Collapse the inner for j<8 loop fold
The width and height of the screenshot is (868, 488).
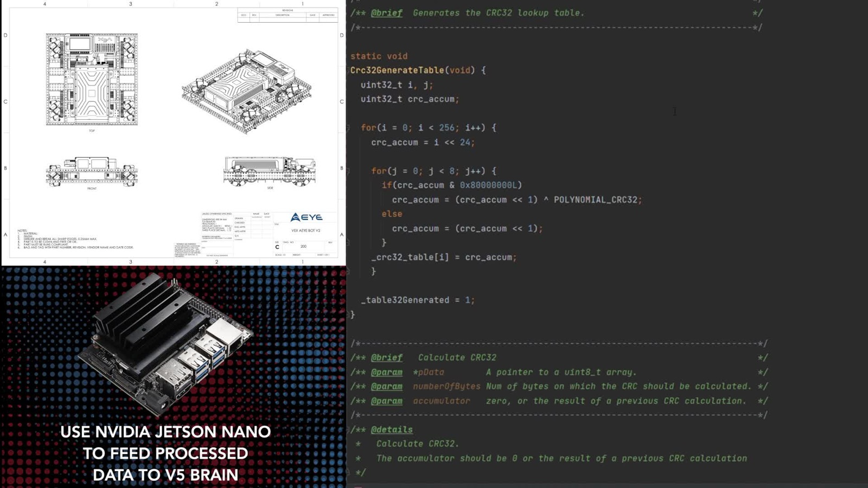click(348, 171)
